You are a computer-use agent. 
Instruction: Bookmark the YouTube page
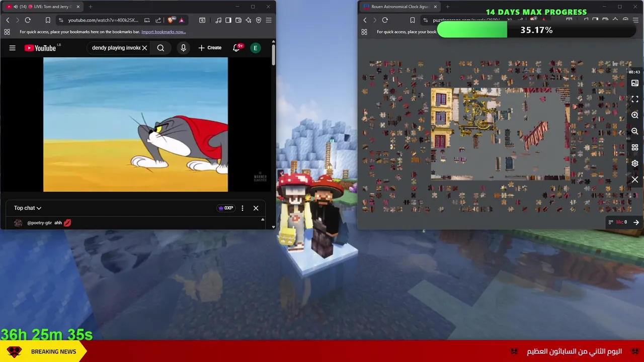(x=48, y=20)
